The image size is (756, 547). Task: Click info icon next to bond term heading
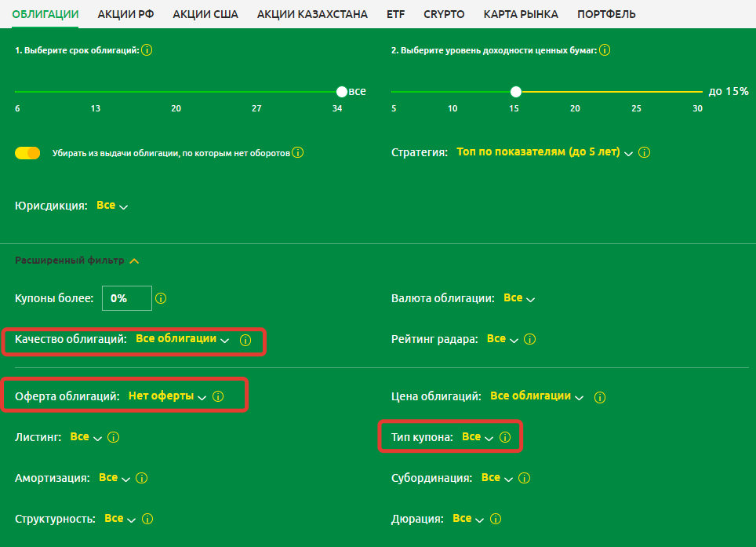[x=147, y=50]
